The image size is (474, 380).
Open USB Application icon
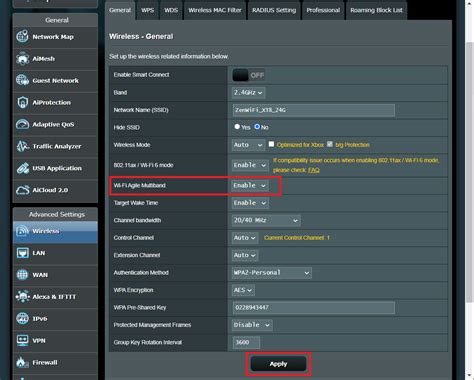click(22, 168)
